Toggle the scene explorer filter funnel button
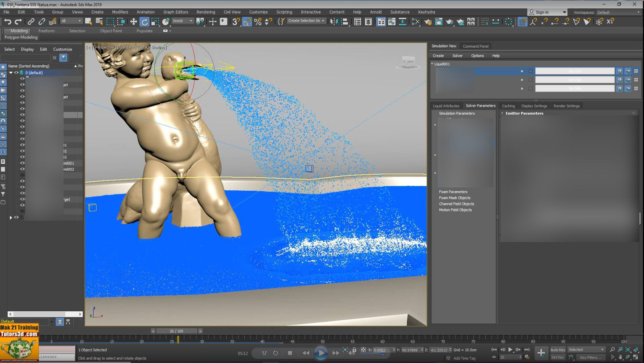This screenshot has height=363, width=644. (64, 58)
